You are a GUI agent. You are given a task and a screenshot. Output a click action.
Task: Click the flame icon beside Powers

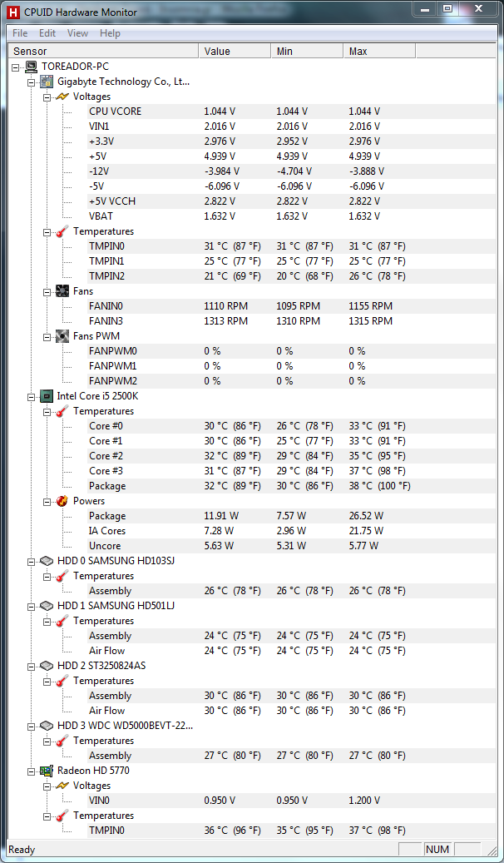pos(62,501)
